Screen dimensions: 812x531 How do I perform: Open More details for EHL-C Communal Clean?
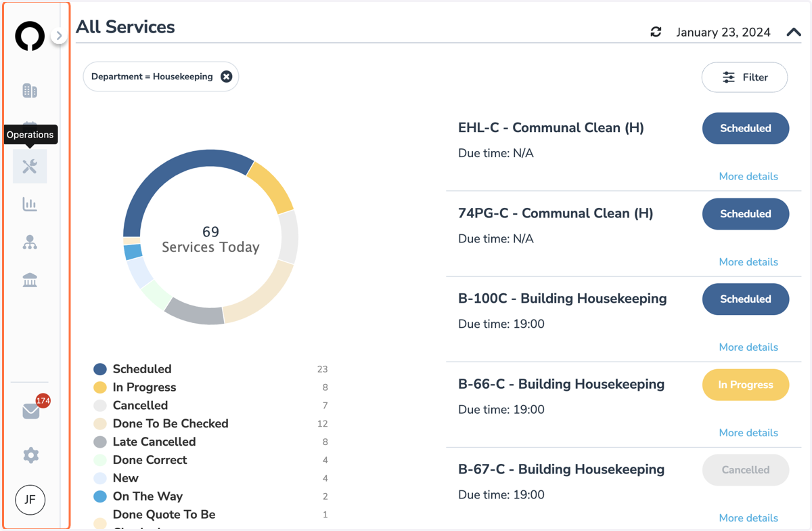[x=748, y=176]
